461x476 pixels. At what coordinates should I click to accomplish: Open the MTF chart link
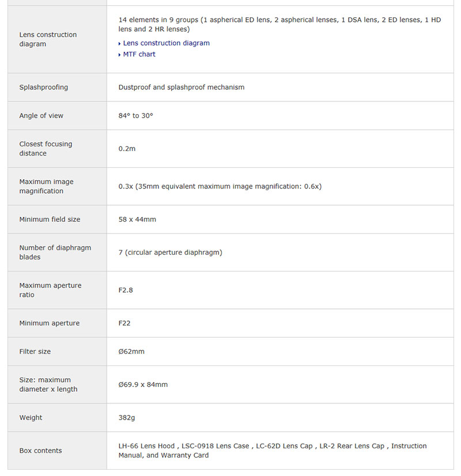tap(139, 54)
